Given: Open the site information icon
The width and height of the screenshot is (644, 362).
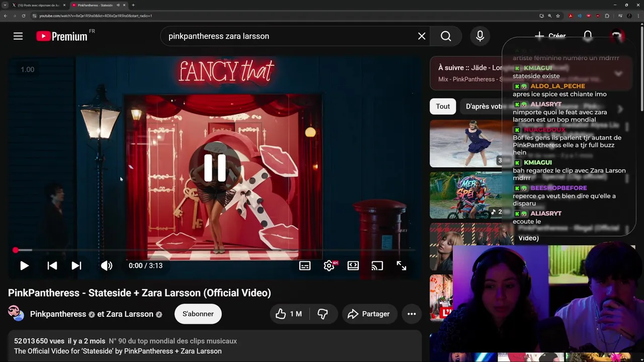Looking at the screenshot, I should pyautogui.click(x=34, y=16).
